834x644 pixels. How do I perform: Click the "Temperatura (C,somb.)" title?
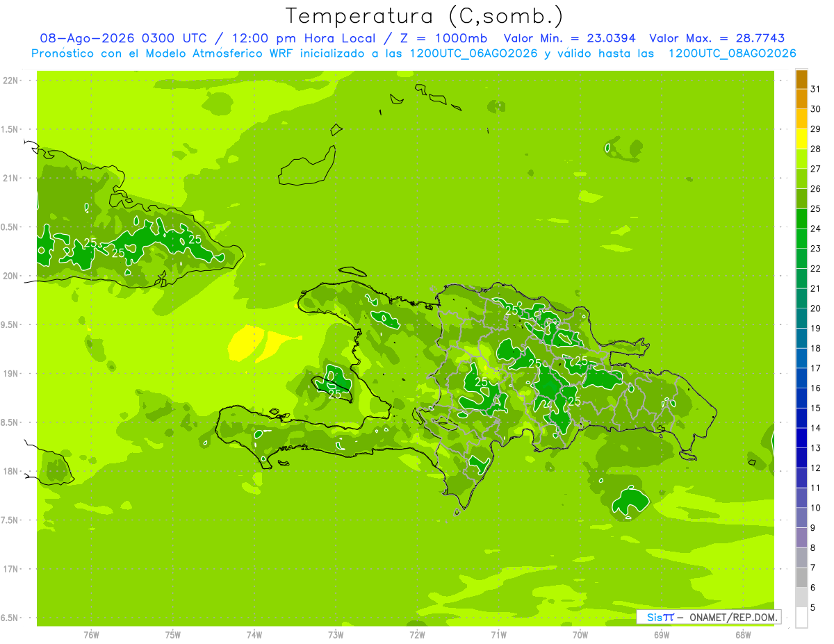[425, 17]
